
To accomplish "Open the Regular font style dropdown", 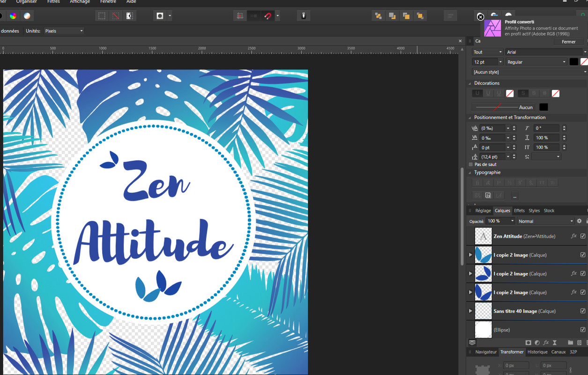I will pos(536,62).
